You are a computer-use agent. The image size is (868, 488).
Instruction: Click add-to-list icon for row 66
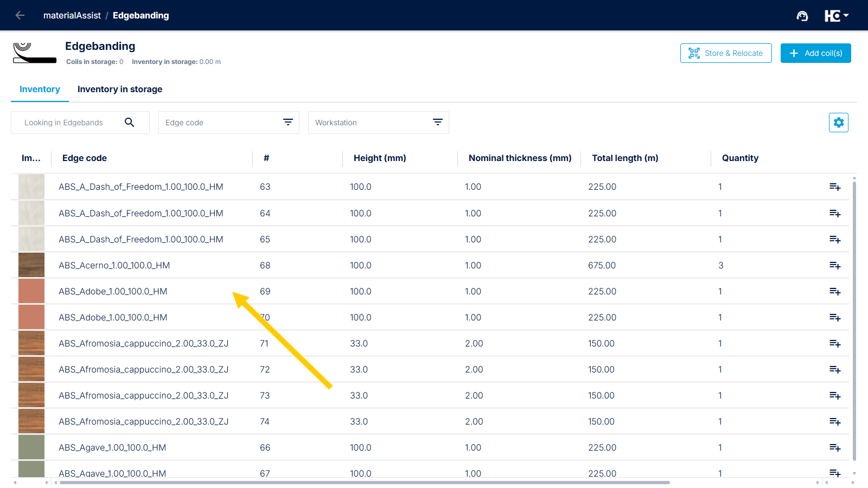pos(835,447)
